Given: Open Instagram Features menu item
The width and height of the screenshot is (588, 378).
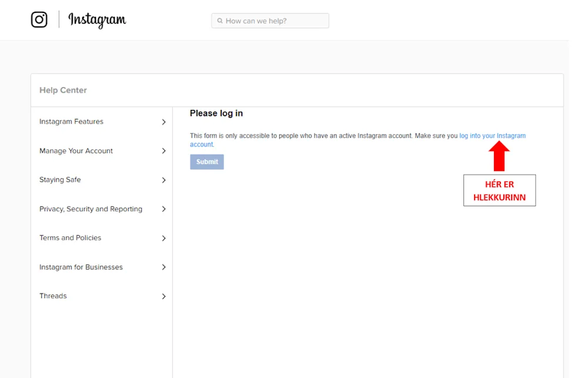Looking at the screenshot, I should coord(71,122).
